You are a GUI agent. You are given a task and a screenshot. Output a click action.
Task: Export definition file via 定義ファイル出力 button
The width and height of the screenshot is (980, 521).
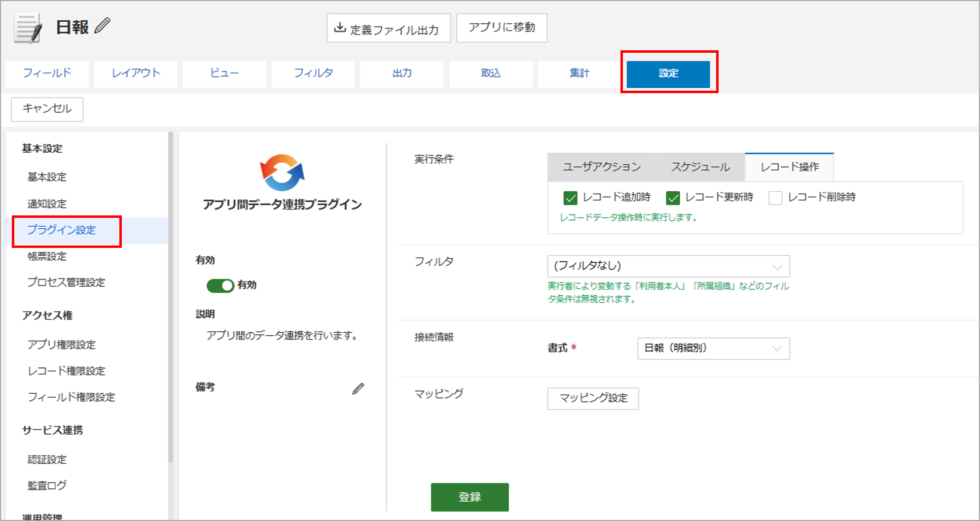point(389,28)
